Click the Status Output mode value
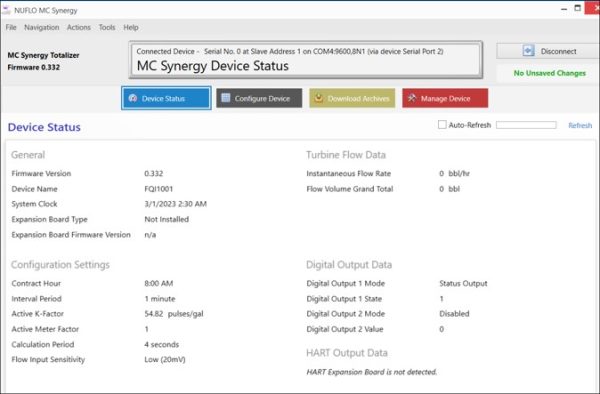This screenshot has width=600, height=394. [x=463, y=283]
